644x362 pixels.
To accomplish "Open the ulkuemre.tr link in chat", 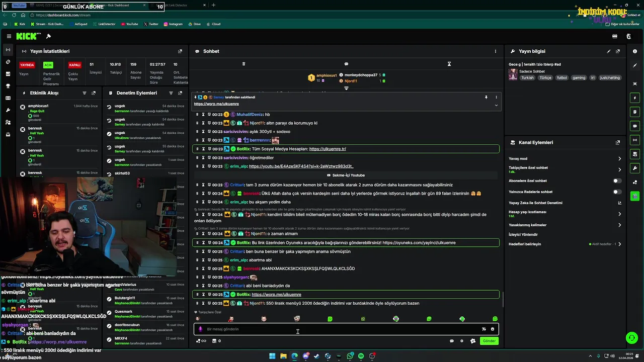I will [x=328, y=149].
